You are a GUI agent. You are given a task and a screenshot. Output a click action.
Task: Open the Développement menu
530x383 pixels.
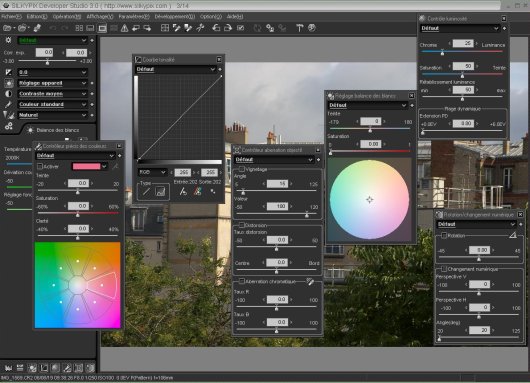(174, 17)
